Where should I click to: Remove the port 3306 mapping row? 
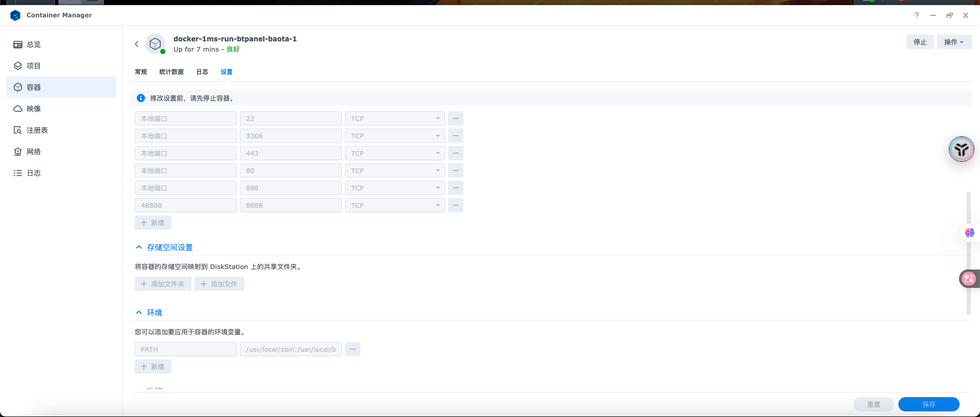point(456,136)
